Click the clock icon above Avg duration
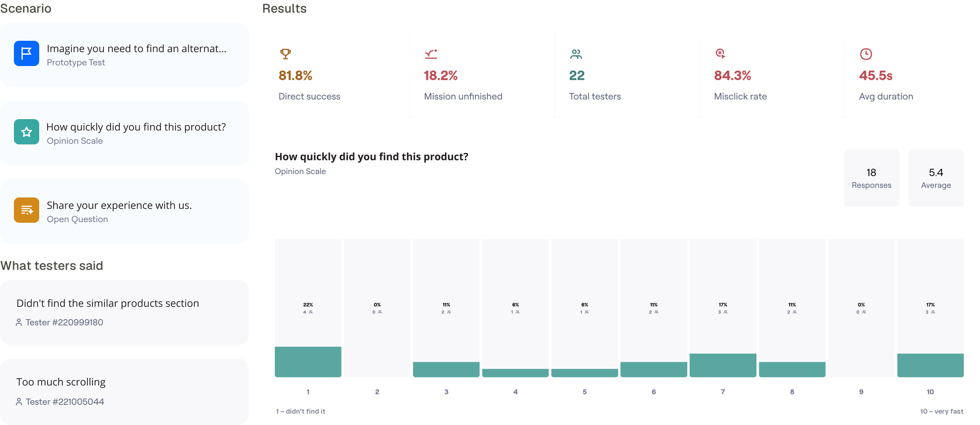The height and width of the screenshot is (425, 980). point(866,54)
